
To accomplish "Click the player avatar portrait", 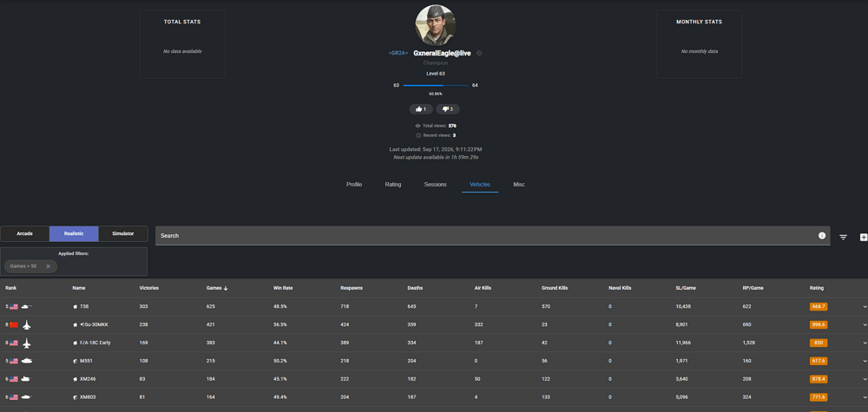I will coord(435,25).
